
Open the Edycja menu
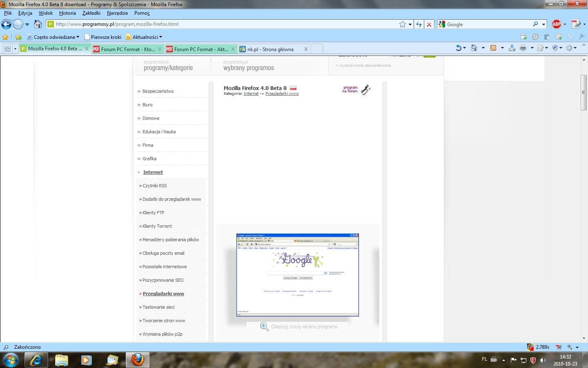click(x=25, y=13)
